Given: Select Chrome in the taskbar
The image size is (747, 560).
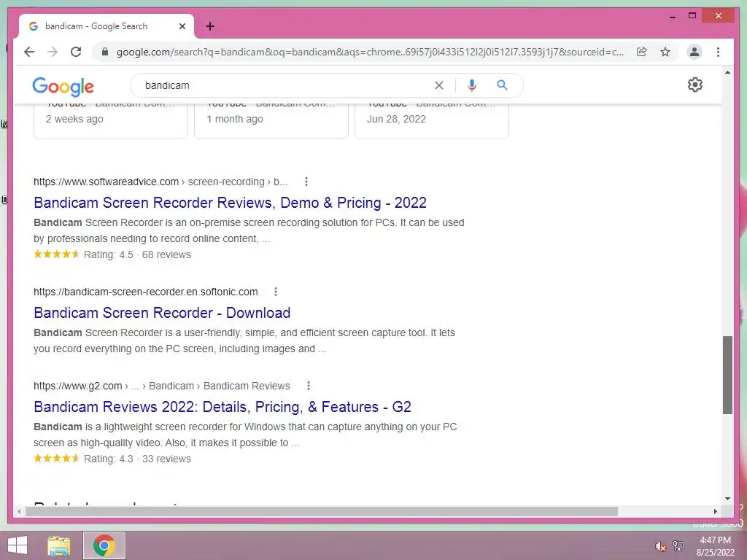Looking at the screenshot, I should (x=104, y=545).
